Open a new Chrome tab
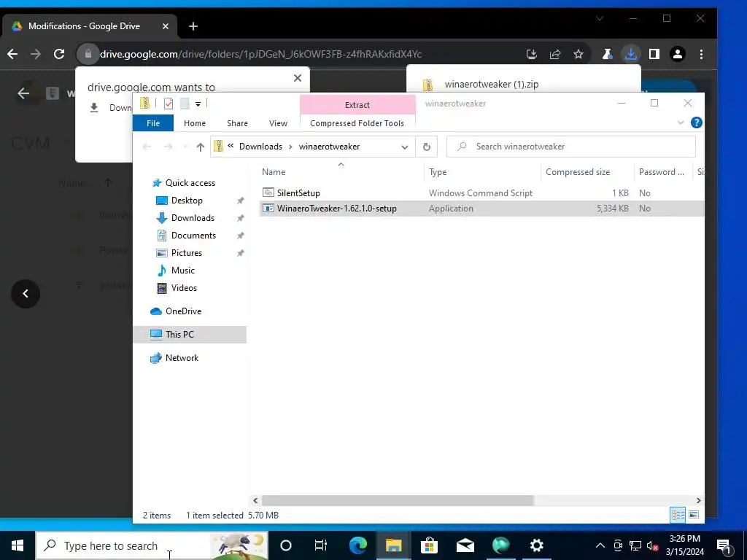Screen dimensions: 747x560 (x=193, y=26)
